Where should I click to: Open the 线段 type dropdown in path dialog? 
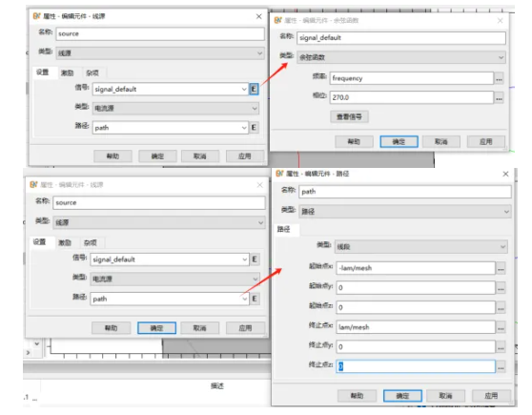coord(420,247)
